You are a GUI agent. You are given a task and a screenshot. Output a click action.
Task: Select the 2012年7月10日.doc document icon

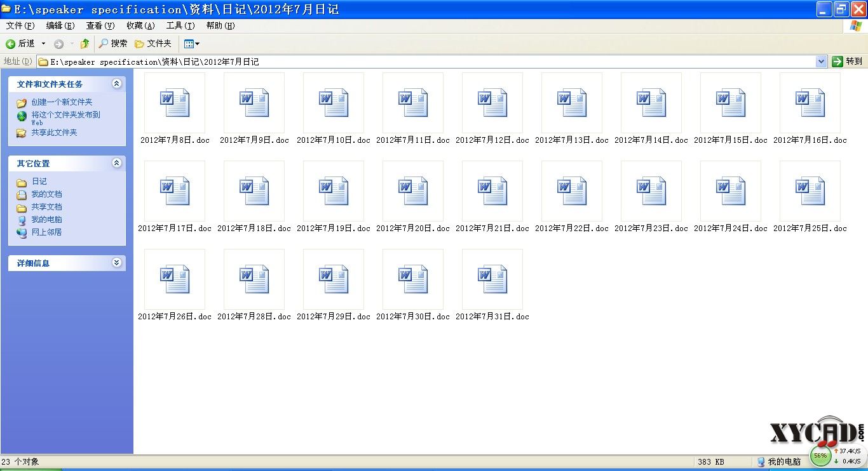(334, 103)
